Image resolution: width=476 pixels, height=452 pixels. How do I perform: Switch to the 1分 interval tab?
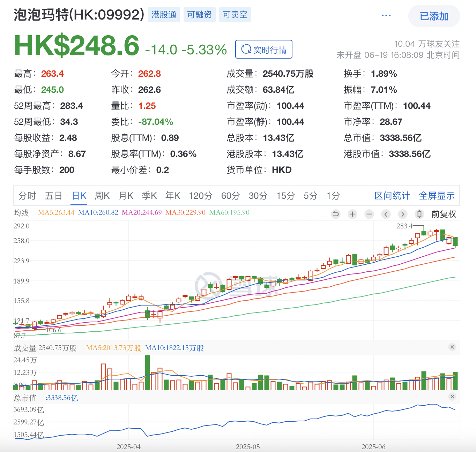click(333, 196)
